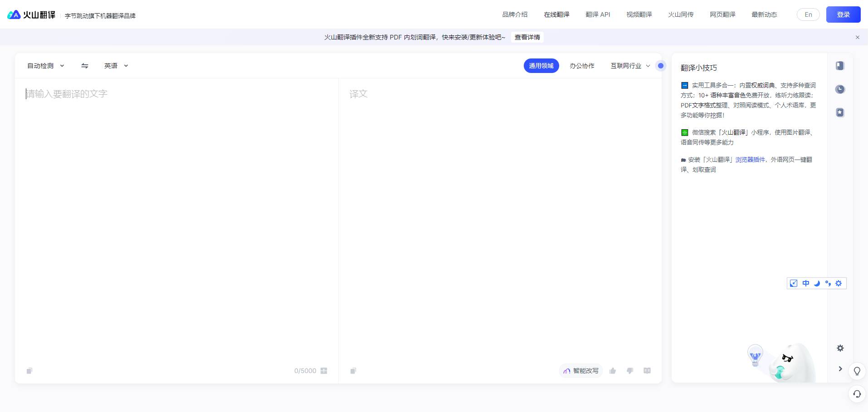Copy the source text using copy icon
868x412 pixels.
pos(29,370)
